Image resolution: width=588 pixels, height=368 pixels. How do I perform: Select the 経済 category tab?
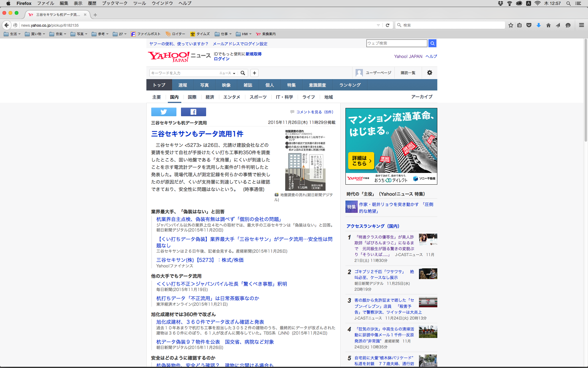coord(210,97)
